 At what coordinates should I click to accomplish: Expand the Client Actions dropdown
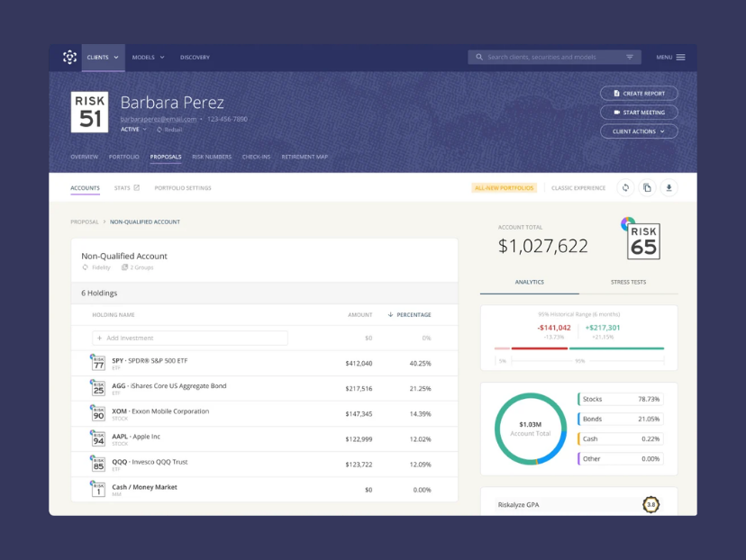[639, 131]
